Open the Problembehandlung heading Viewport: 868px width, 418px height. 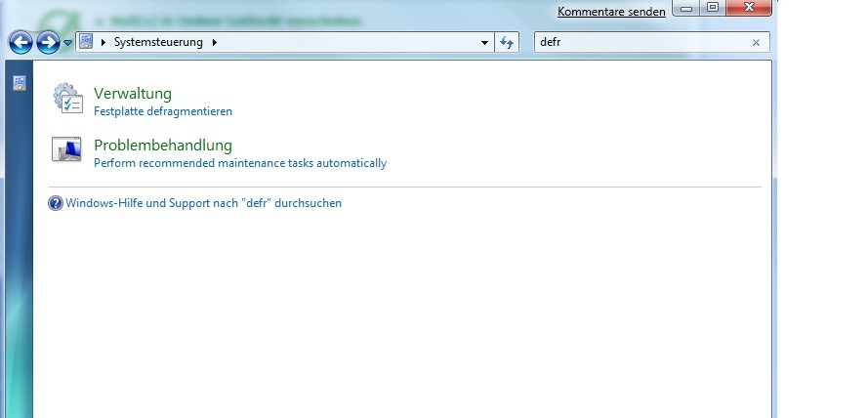pos(163,146)
